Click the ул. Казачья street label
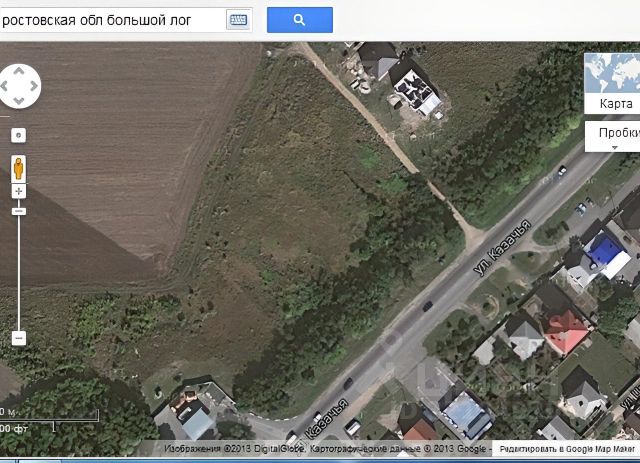640x463 pixels. tap(503, 247)
